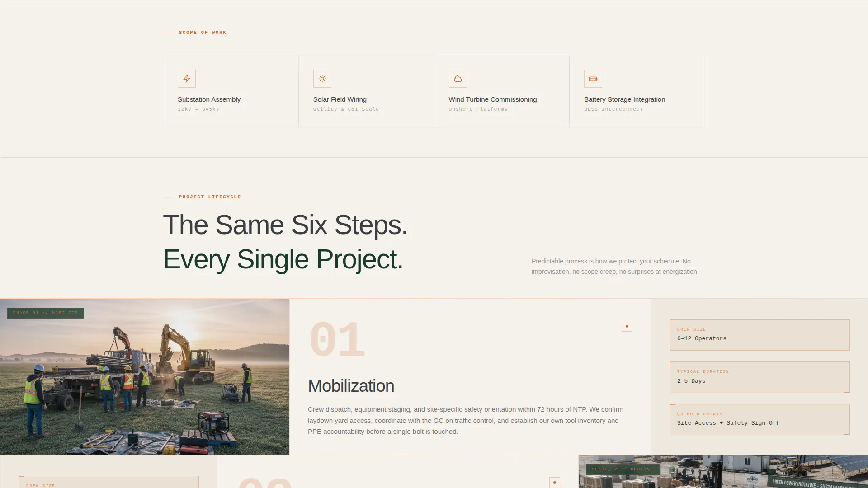The width and height of the screenshot is (868, 488).
Task: Click '12kV – 345kV' subtitle text
Action: click(x=198, y=109)
